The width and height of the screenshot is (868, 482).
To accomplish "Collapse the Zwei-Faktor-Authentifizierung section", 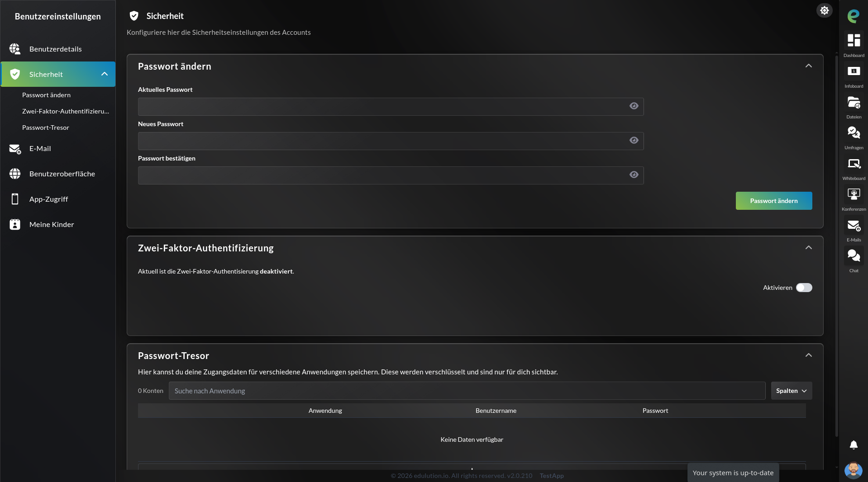I will point(809,248).
